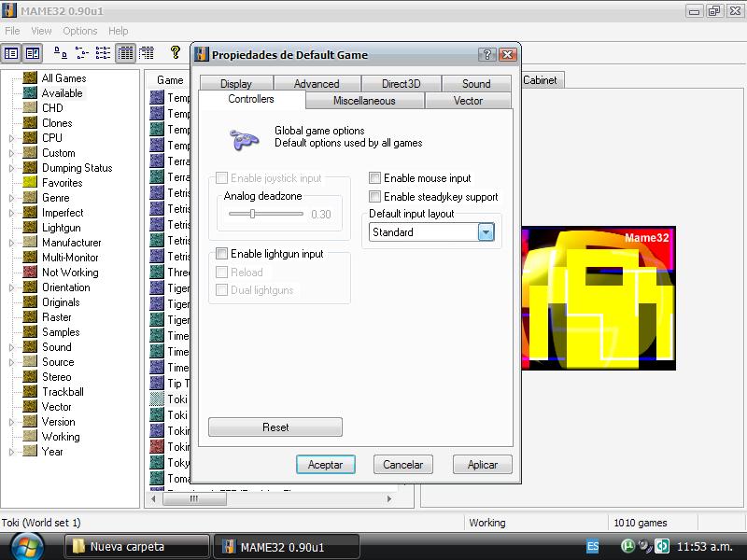The height and width of the screenshot is (560, 747).
Task: Select the Available folder icon
Action: click(x=30, y=92)
